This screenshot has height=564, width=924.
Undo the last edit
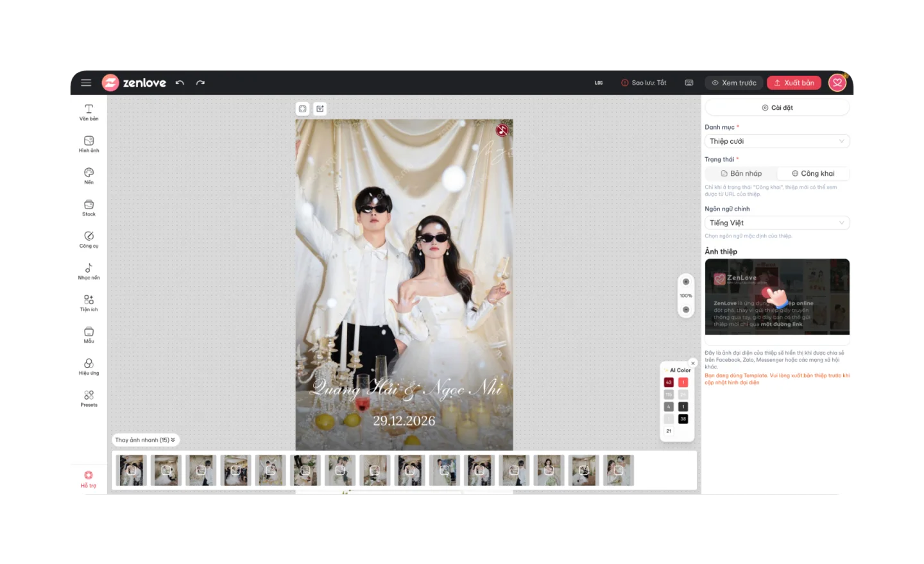(180, 83)
